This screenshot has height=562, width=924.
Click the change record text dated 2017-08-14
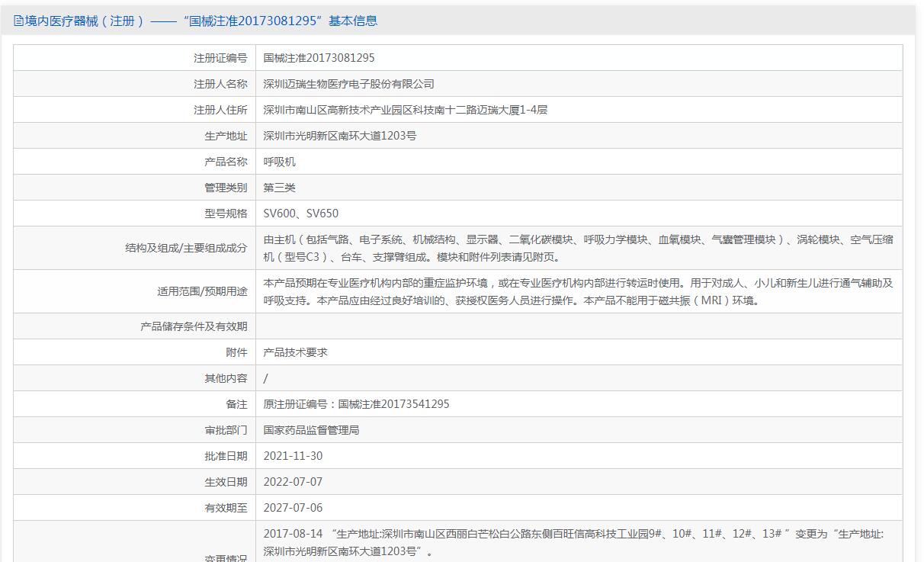573,542
